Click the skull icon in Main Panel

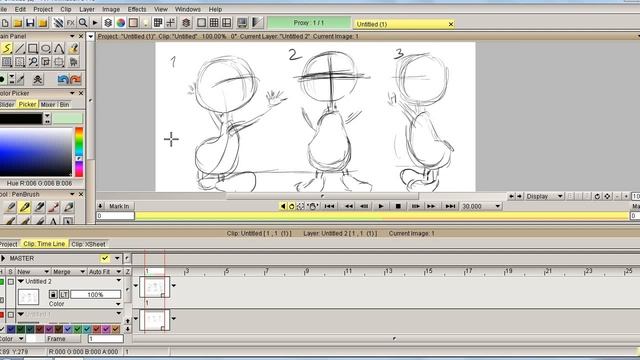pyautogui.click(x=38, y=79)
